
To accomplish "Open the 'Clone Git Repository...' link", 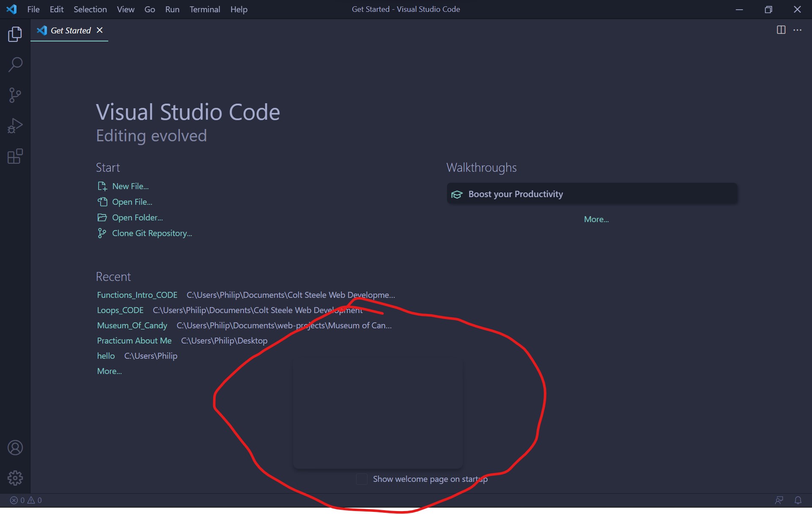I will 152,233.
